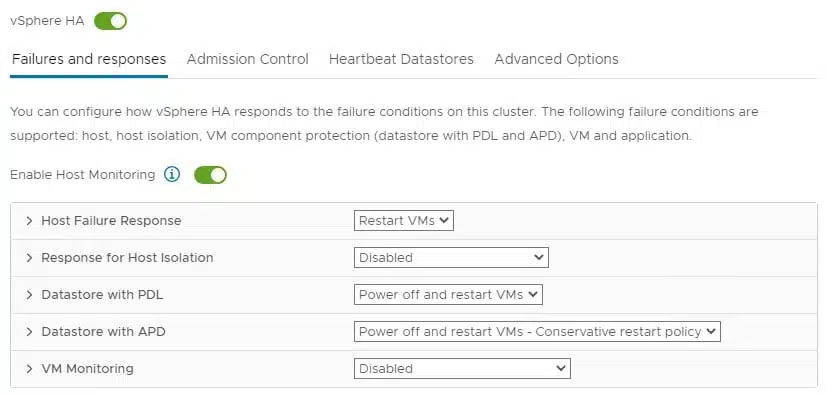Open the Host Isolation Disabled dropdown
Image resolution: width=827 pixels, height=395 pixels.
[x=451, y=258]
